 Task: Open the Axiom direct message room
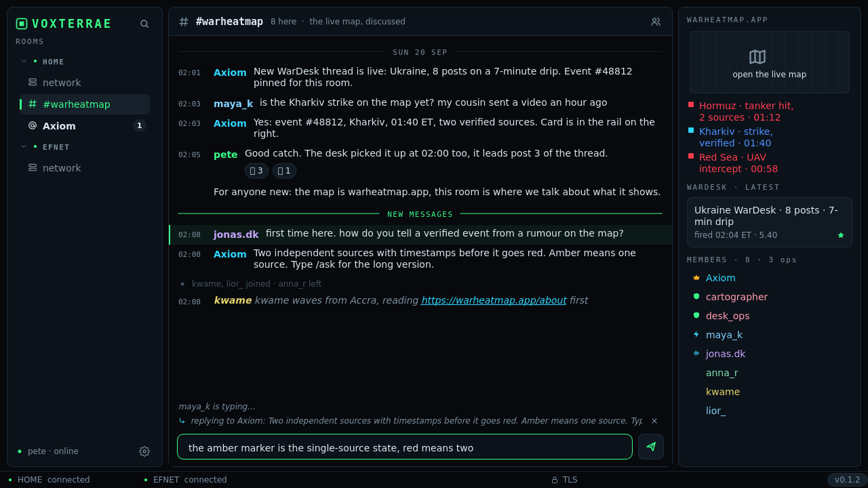coord(85,126)
